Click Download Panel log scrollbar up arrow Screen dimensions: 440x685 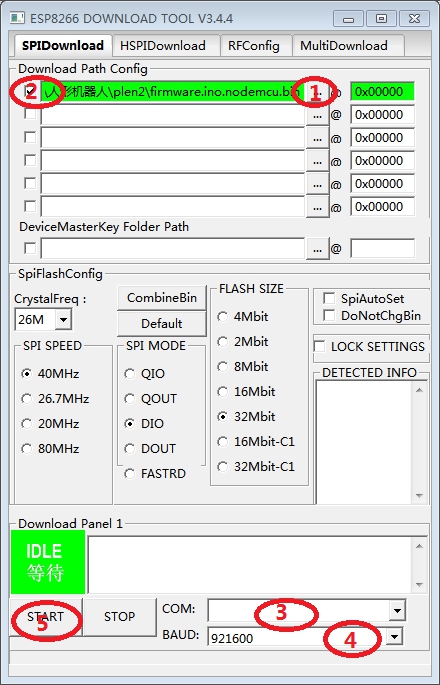coord(419,546)
